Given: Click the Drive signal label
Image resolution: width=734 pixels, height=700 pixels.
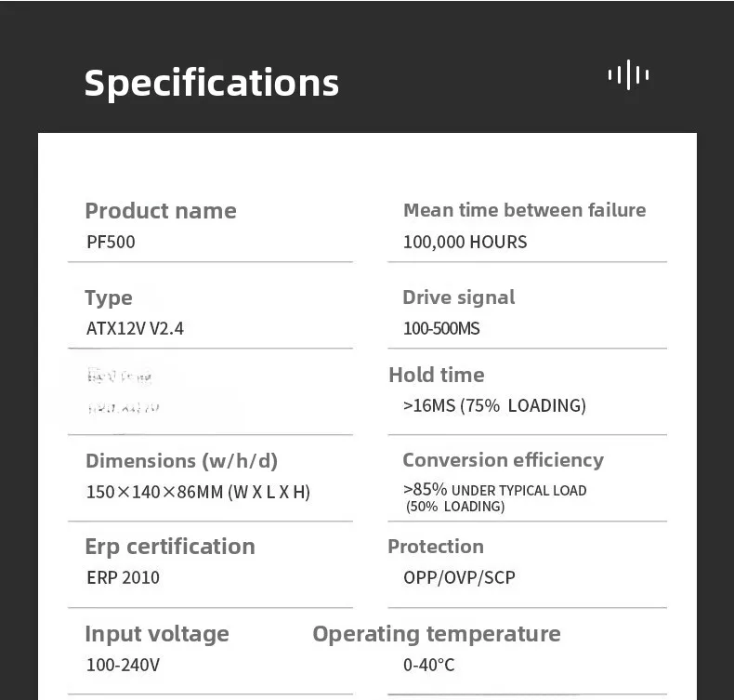Looking at the screenshot, I should [458, 298].
